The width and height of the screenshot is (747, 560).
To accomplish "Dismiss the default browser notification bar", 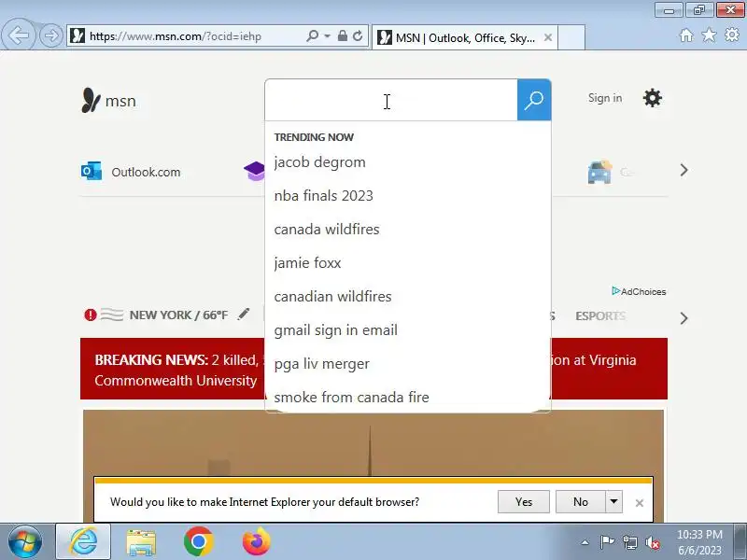I will pos(640,503).
